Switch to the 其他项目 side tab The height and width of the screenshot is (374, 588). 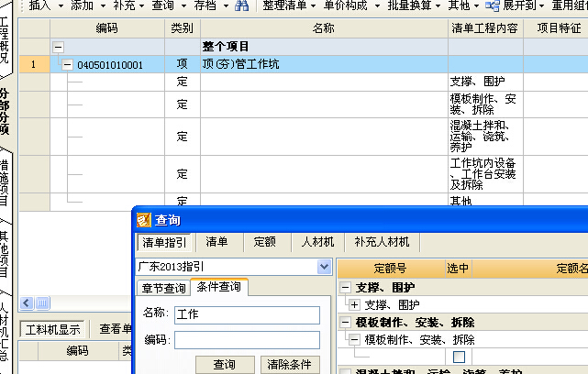click(5, 254)
